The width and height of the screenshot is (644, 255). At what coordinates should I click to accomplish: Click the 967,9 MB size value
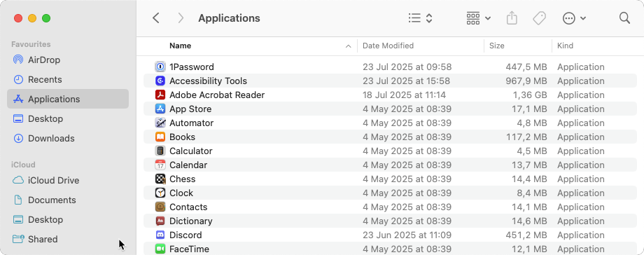pyautogui.click(x=526, y=81)
